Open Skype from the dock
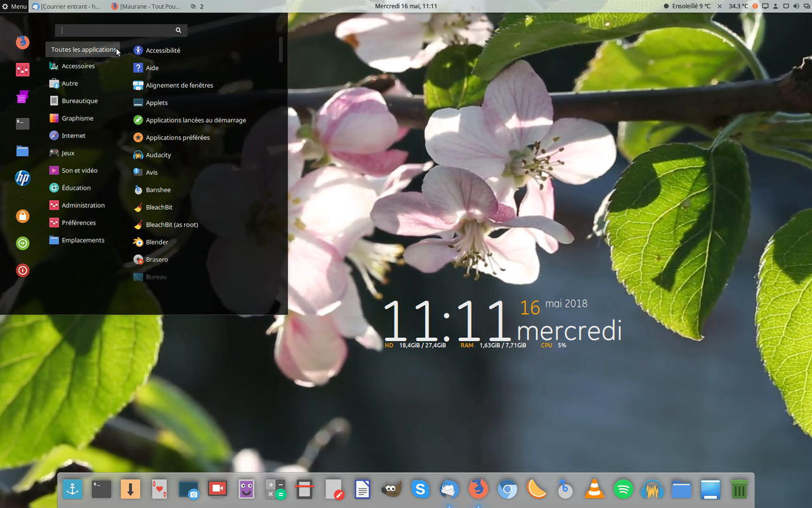This screenshot has height=508, width=812. (420, 489)
